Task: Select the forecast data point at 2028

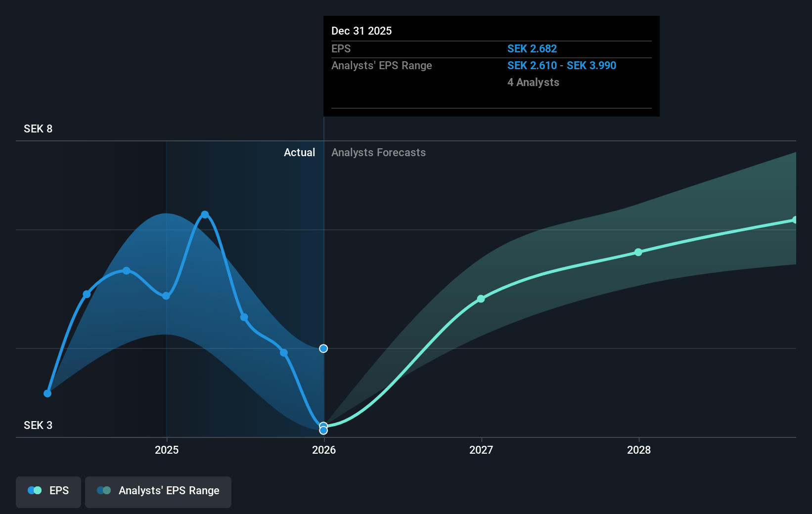Action: (x=638, y=252)
